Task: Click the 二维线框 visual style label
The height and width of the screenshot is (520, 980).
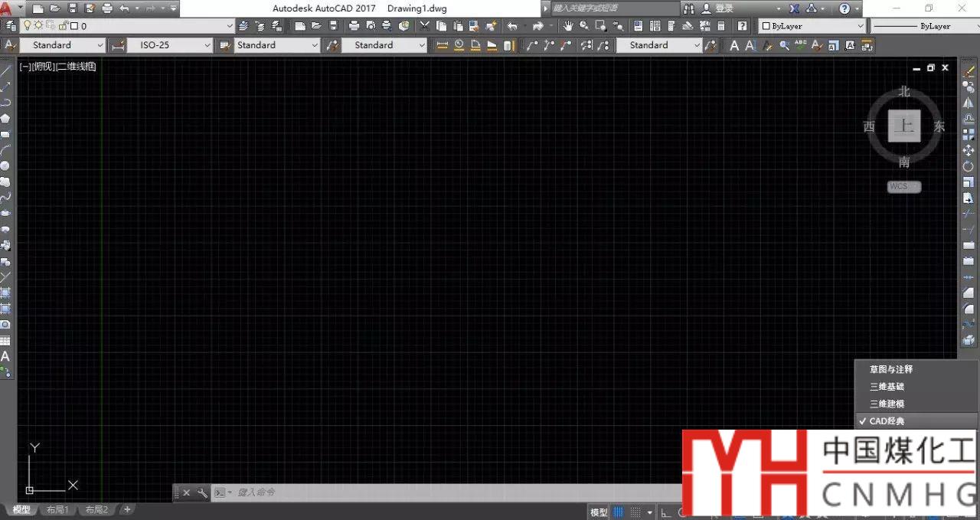Action: 77,67
